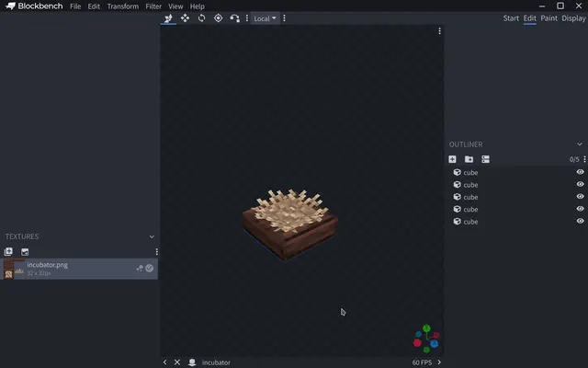
Task: Open toolbar options left of Local dropdown
Action: (247, 18)
